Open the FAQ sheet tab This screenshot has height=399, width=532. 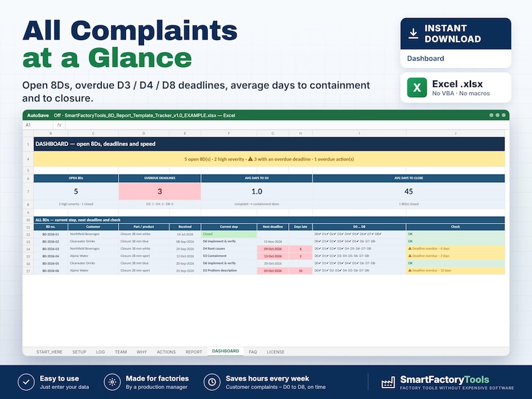point(253,352)
